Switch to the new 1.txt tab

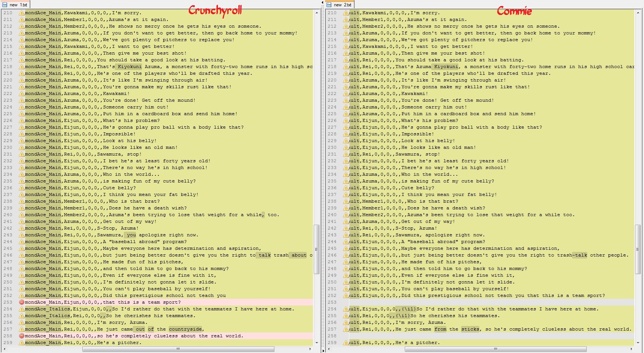[15, 4]
